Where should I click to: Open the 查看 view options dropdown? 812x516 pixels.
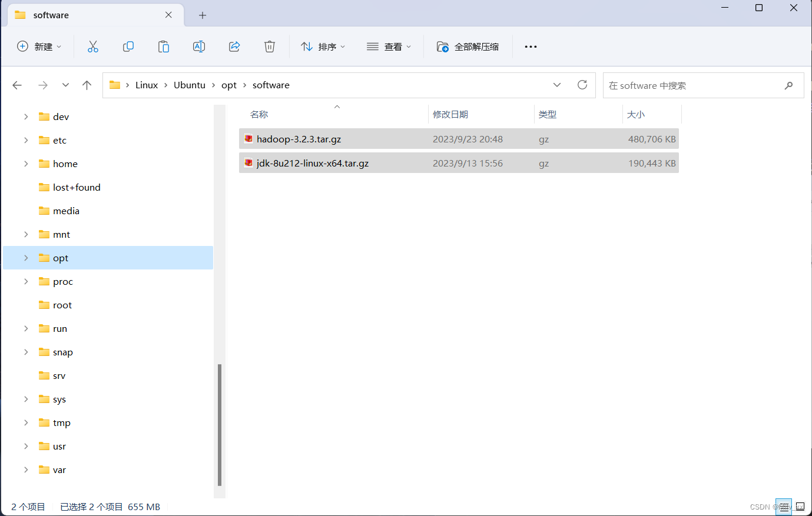point(389,46)
